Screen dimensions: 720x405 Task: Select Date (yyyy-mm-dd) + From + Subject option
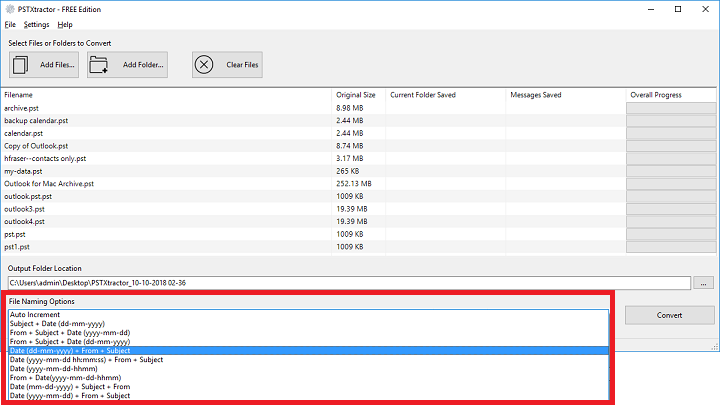(x=309, y=396)
